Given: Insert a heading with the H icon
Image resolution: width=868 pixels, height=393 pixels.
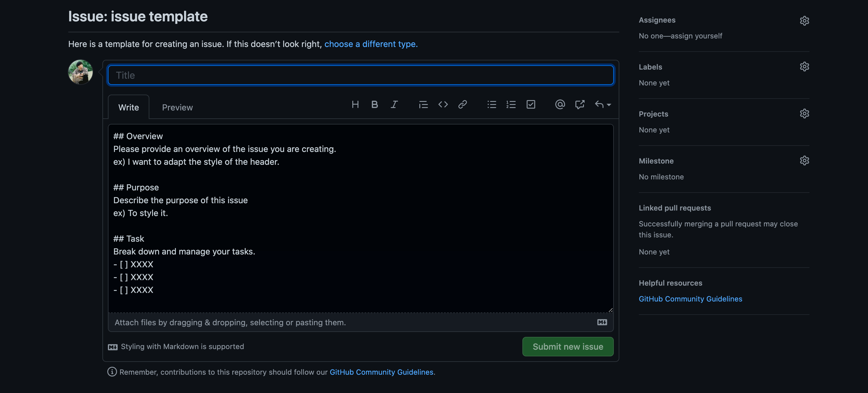Looking at the screenshot, I should [355, 105].
